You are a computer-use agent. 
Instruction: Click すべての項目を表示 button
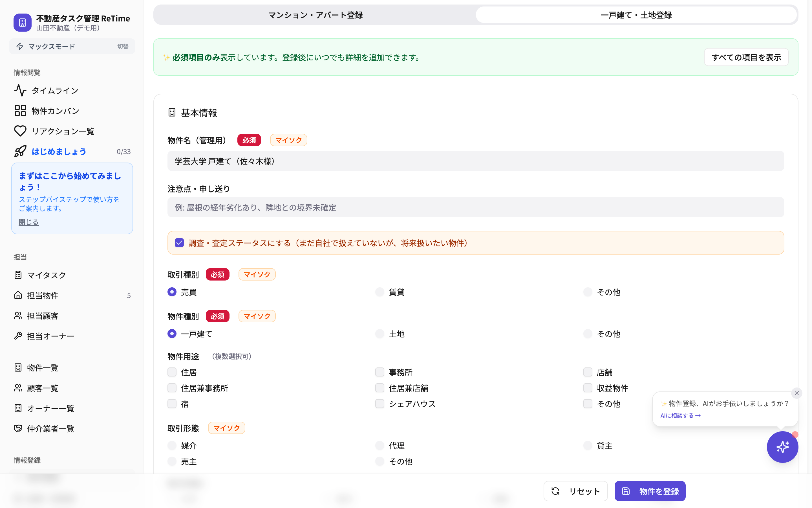[x=746, y=57]
